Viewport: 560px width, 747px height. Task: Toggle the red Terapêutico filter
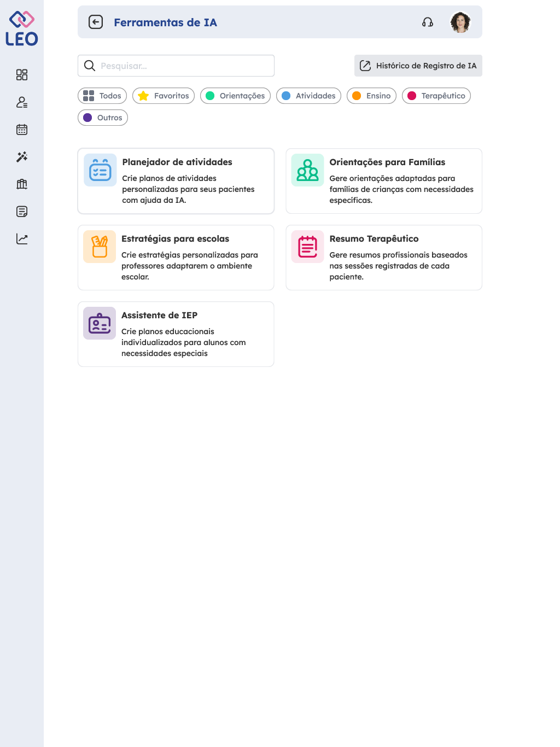436,96
